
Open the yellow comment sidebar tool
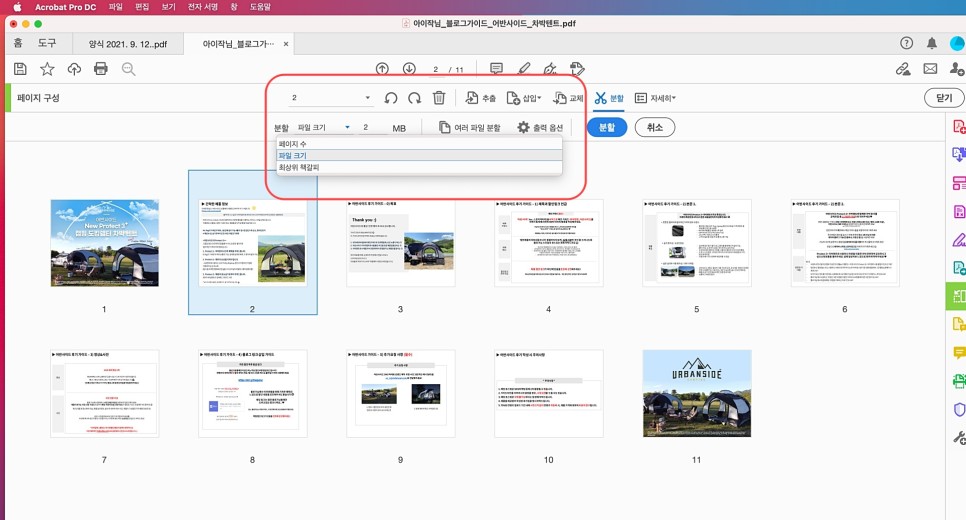(959, 352)
